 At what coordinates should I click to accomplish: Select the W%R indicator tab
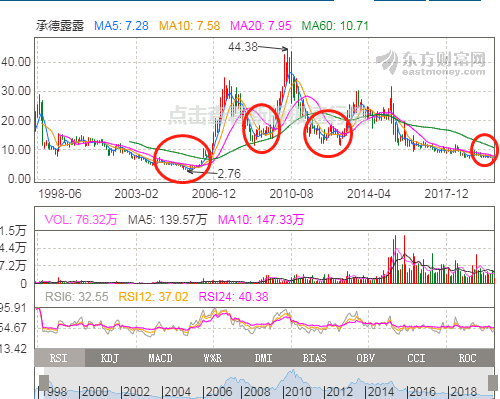click(x=213, y=358)
